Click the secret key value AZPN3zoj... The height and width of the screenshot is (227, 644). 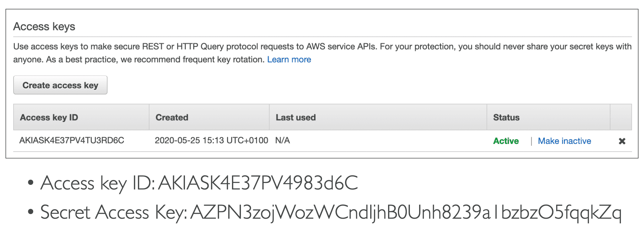tap(406, 212)
